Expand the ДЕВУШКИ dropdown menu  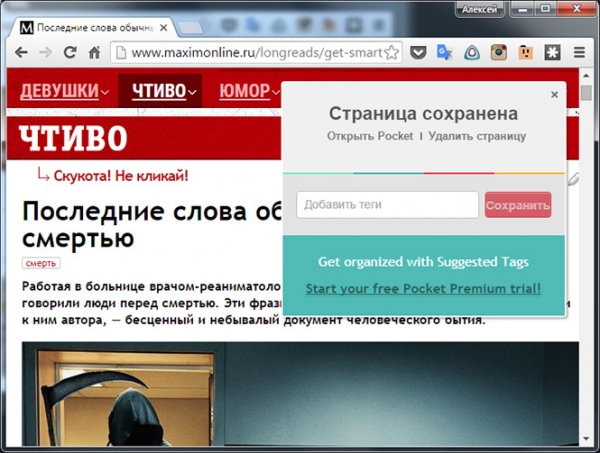(65, 92)
